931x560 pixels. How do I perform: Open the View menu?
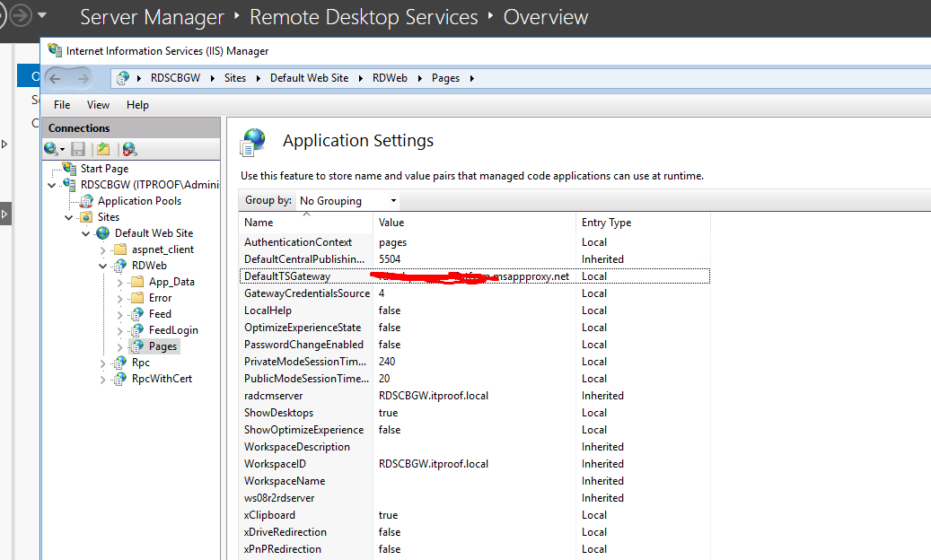click(x=98, y=104)
